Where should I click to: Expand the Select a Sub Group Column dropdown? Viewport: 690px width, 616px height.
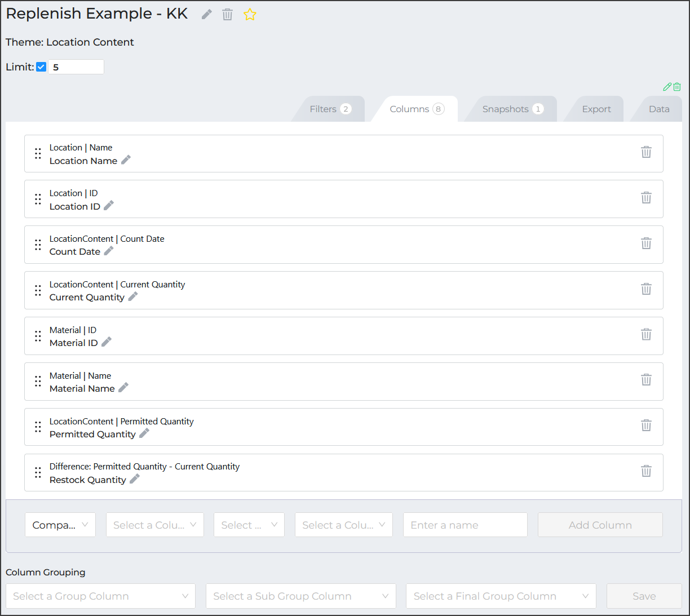(301, 596)
